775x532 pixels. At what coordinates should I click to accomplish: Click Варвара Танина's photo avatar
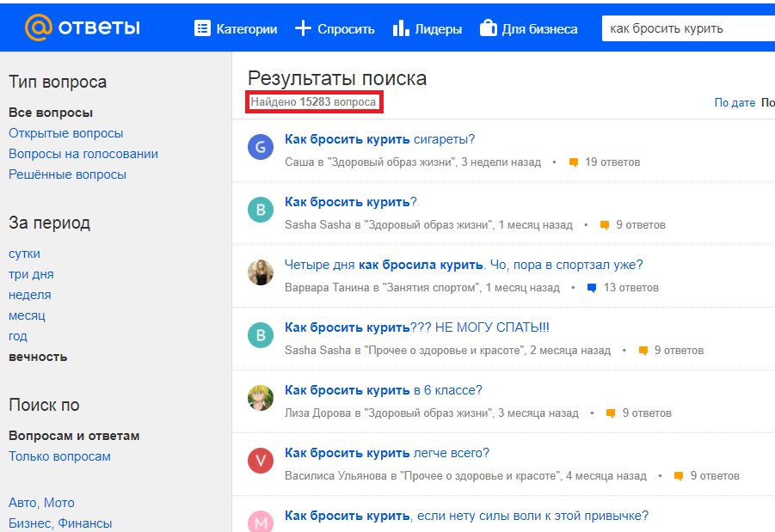261,272
